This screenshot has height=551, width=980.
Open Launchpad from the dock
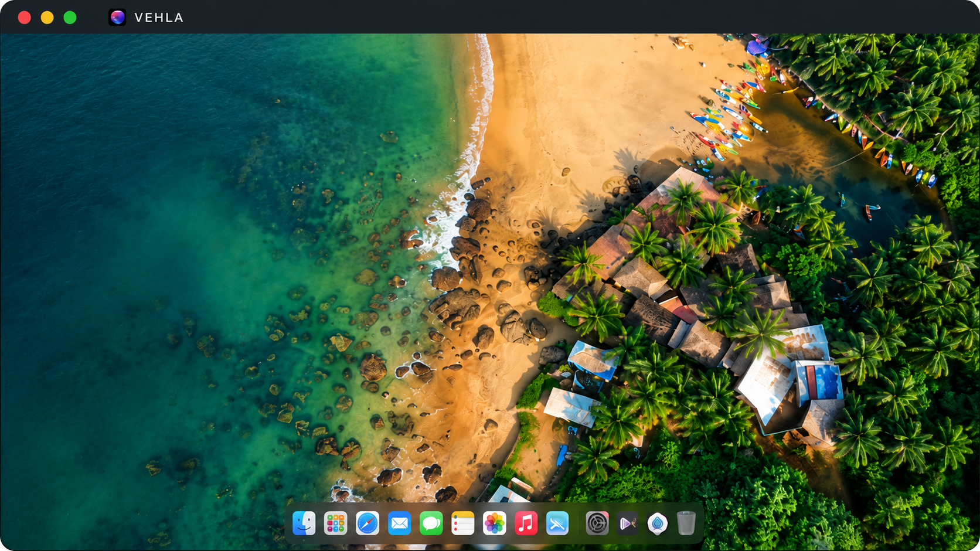point(336,523)
